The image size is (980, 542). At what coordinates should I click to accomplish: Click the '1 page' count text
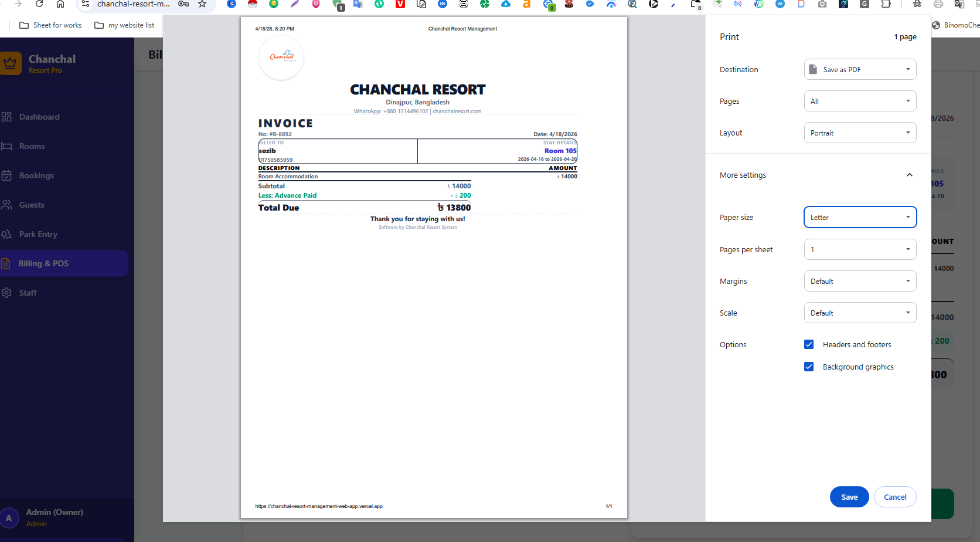click(905, 36)
